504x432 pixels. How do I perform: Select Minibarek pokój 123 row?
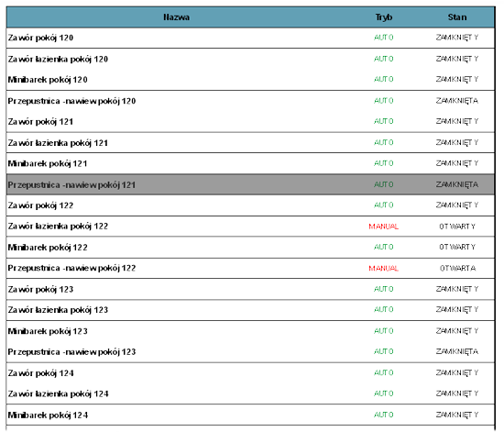pyautogui.click(x=250, y=331)
